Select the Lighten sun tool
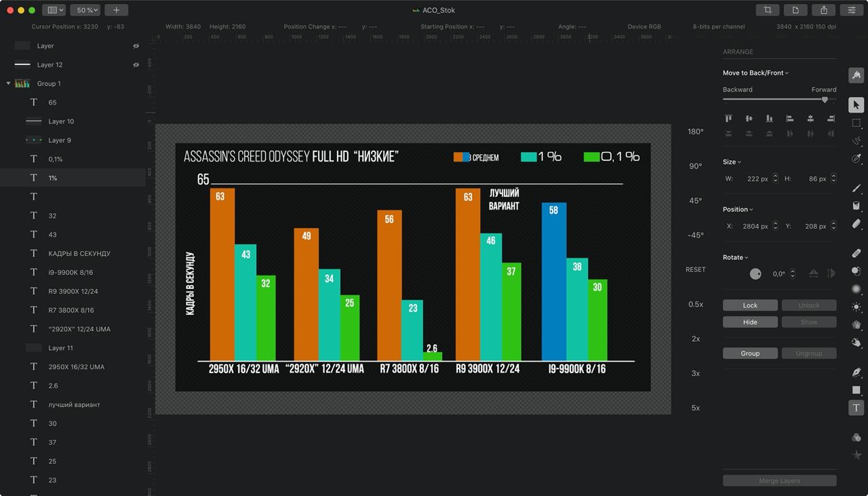This screenshot has width=868, height=496. tap(856, 307)
